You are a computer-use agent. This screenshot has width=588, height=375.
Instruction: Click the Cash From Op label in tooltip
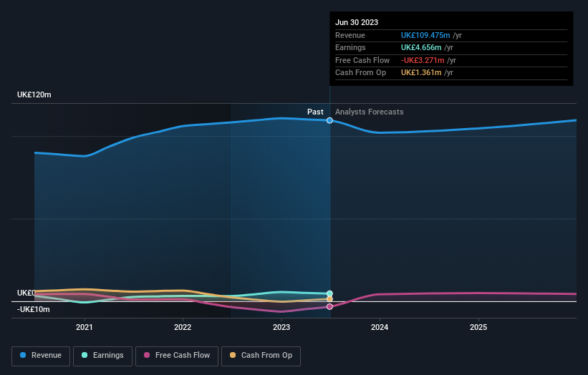tap(360, 73)
